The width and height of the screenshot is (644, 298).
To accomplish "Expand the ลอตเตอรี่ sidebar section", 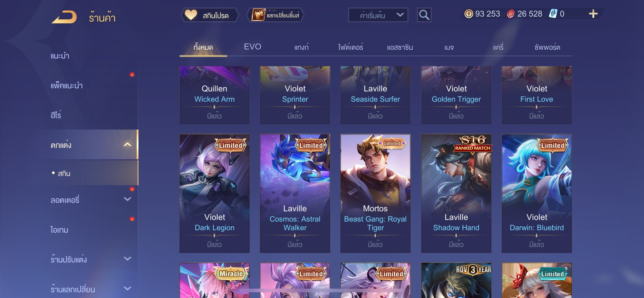I will 127,199.
